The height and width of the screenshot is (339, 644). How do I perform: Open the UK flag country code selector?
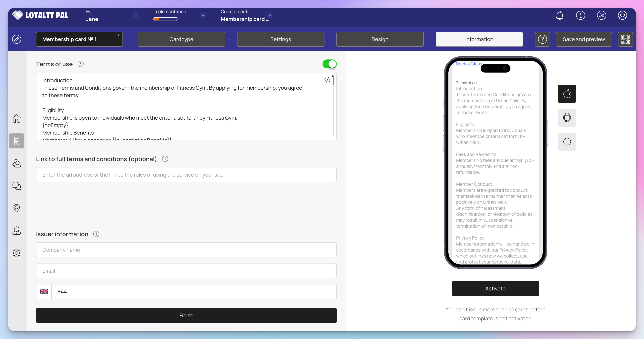pos(44,291)
